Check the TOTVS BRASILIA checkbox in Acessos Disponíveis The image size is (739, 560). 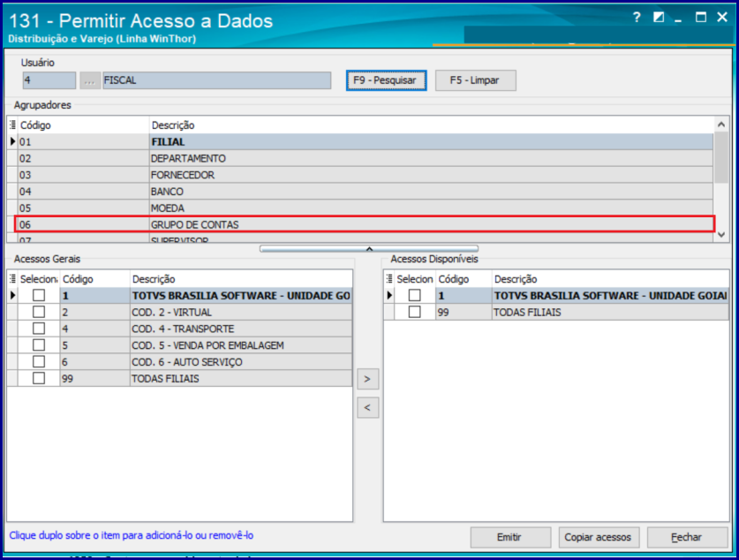(414, 295)
